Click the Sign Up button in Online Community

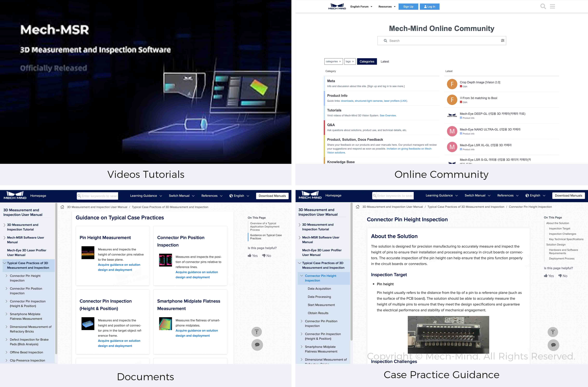pyautogui.click(x=408, y=7)
